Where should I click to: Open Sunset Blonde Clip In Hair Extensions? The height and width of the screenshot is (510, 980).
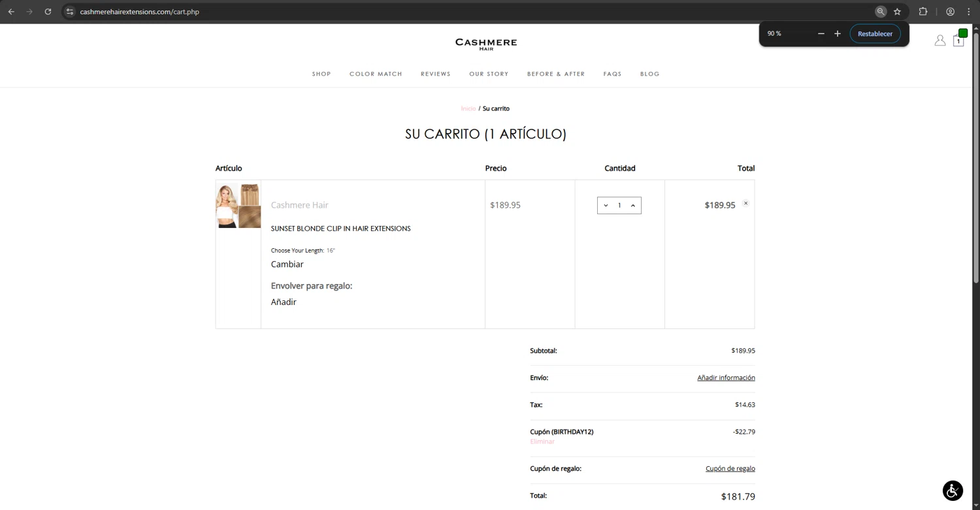pos(340,229)
